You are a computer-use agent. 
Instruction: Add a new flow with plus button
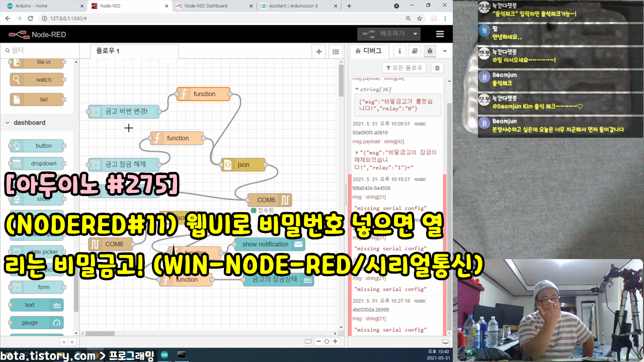(x=318, y=51)
